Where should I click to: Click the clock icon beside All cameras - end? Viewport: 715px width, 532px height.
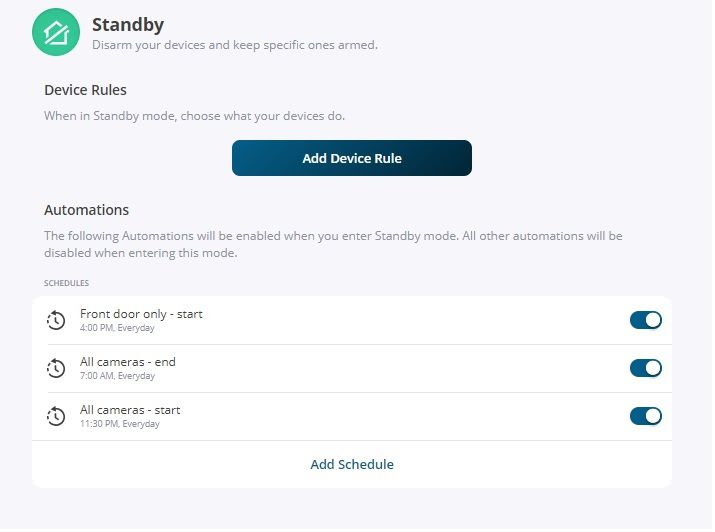tap(56, 369)
